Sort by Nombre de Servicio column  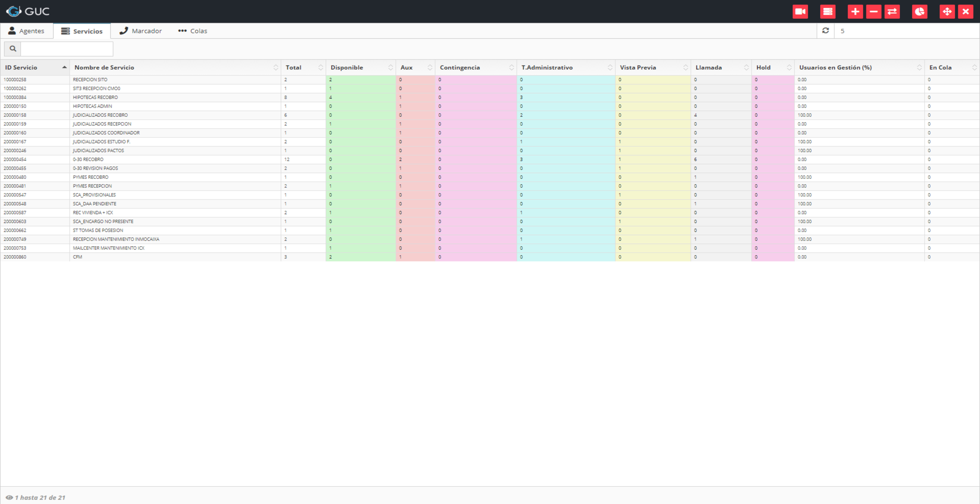click(x=175, y=67)
